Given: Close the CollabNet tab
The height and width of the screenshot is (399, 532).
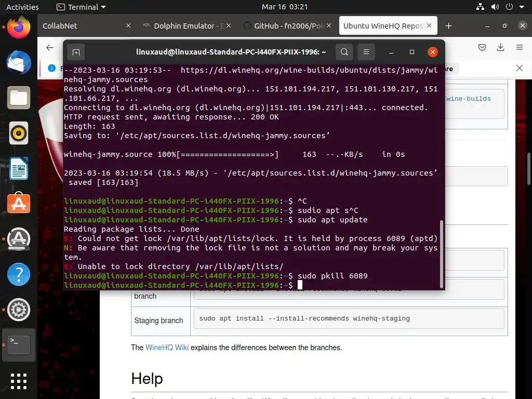Looking at the screenshot, I should click(128, 26).
